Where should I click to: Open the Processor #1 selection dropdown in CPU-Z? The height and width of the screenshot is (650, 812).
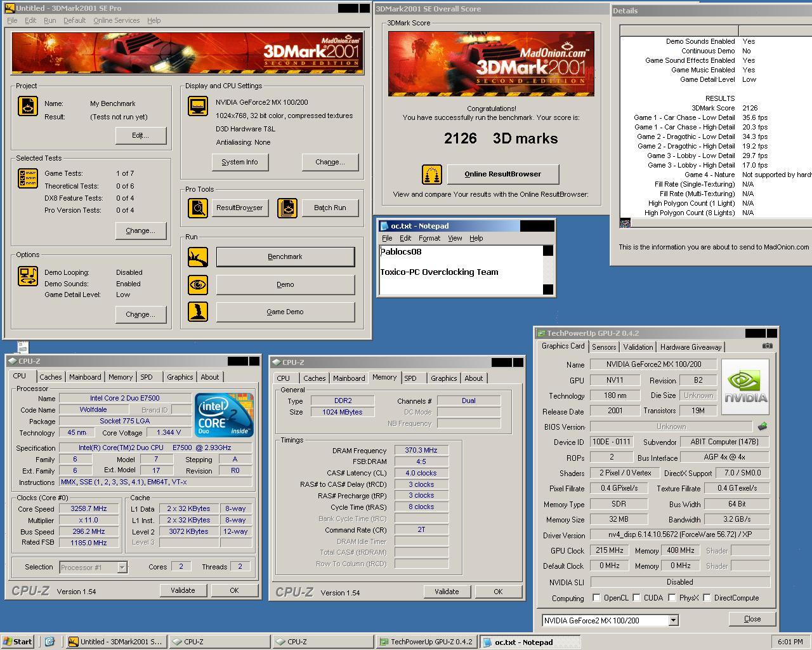click(122, 567)
